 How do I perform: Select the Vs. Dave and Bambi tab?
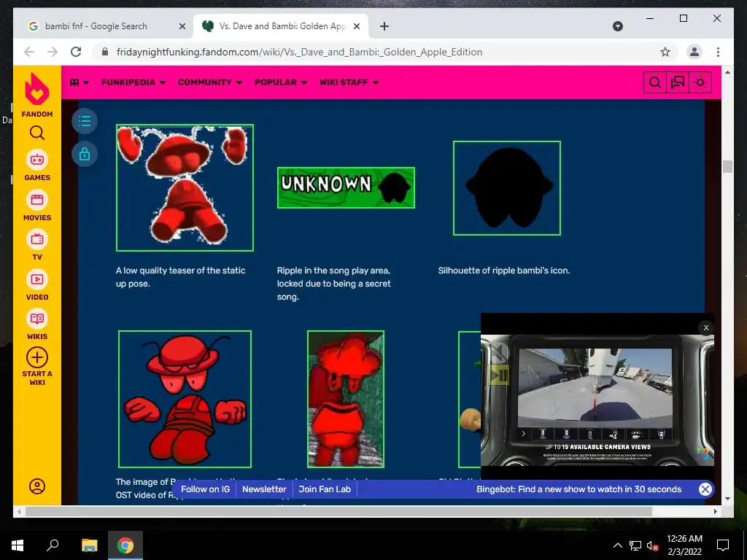pos(281,26)
